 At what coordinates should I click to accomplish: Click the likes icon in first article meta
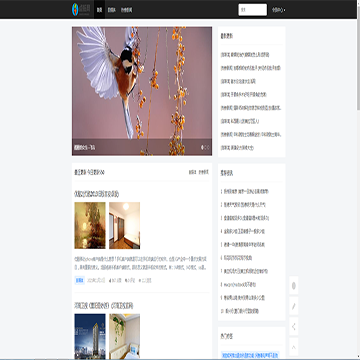(x=110, y=281)
